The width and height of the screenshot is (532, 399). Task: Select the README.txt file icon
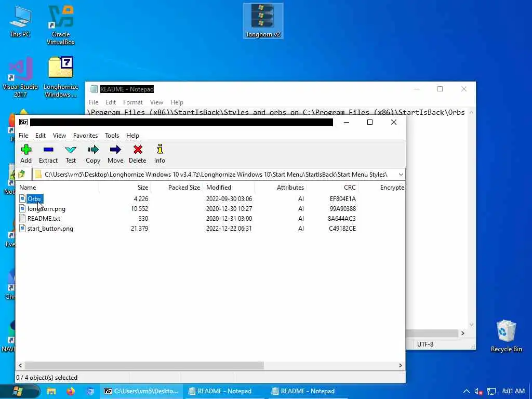(22, 219)
